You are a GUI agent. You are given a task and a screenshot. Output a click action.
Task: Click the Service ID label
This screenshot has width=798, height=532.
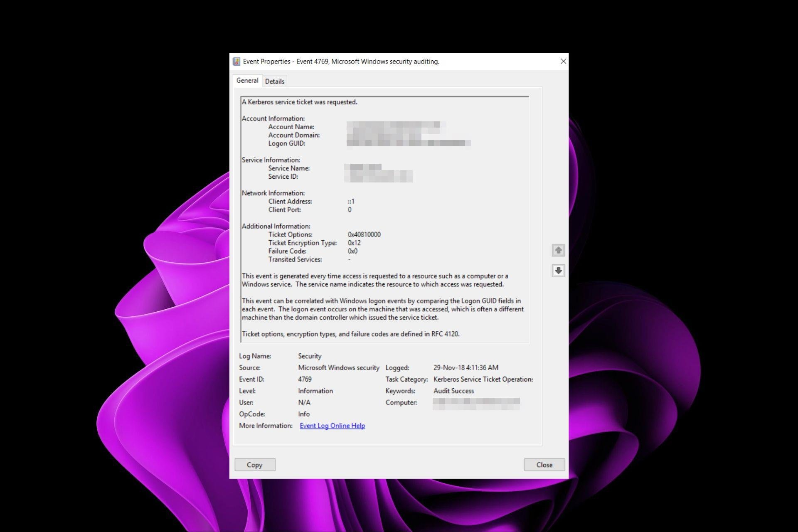(x=283, y=177)
